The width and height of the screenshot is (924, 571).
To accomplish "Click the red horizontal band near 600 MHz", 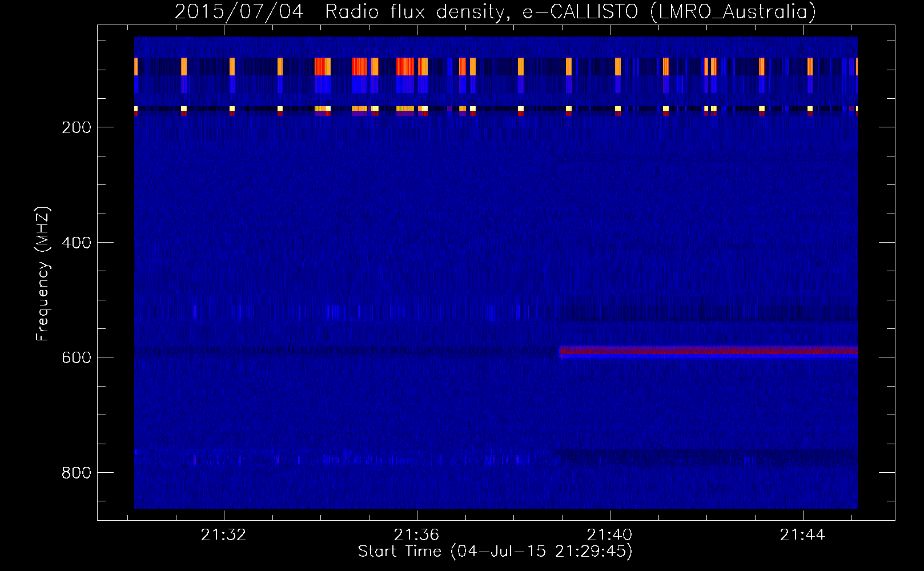I will pos(709,351).
